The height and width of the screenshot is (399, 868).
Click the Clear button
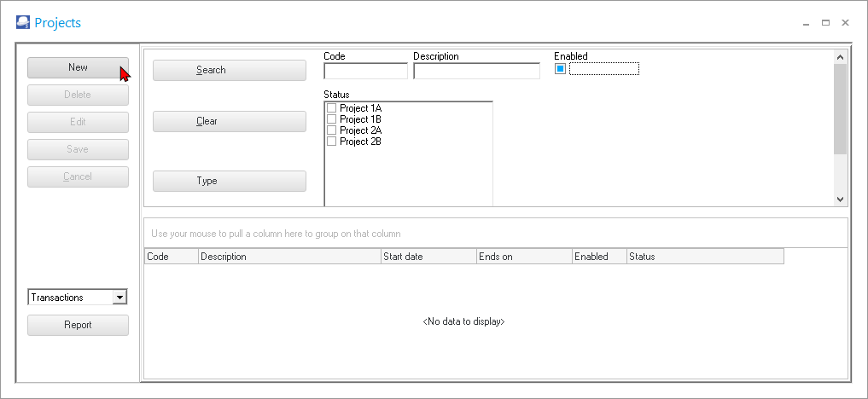click(x=229, y=122)
